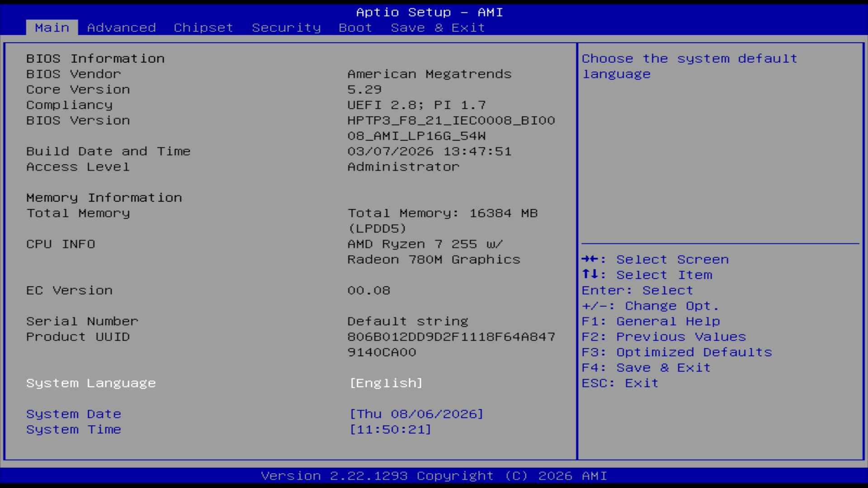Screen dimensions: 868x488
Task: Click the 00.08 EC version value
Action: [x=369, y=291]
